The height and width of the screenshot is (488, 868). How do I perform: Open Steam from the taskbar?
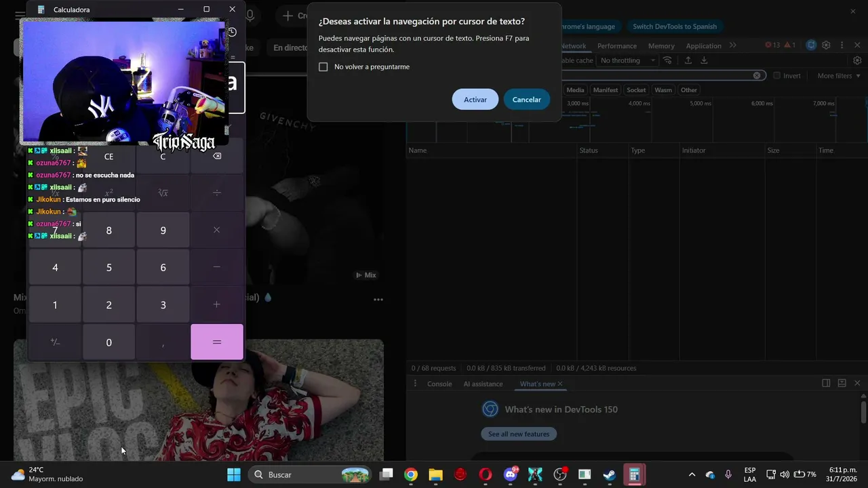tap(610, 474)
